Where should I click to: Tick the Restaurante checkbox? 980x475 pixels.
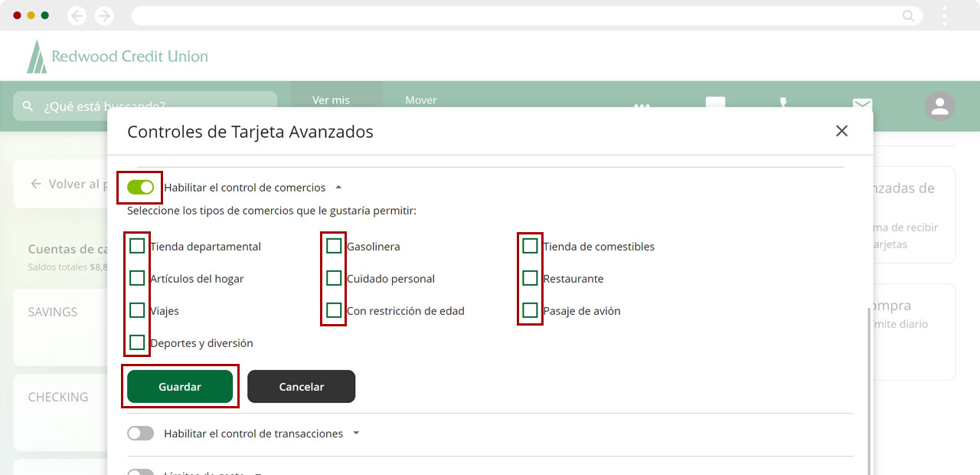[x=530, y=278]
